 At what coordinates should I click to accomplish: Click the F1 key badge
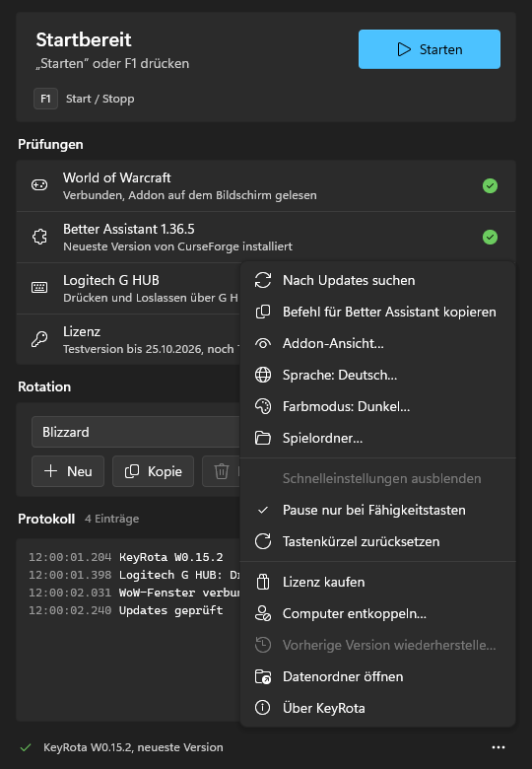45,99
